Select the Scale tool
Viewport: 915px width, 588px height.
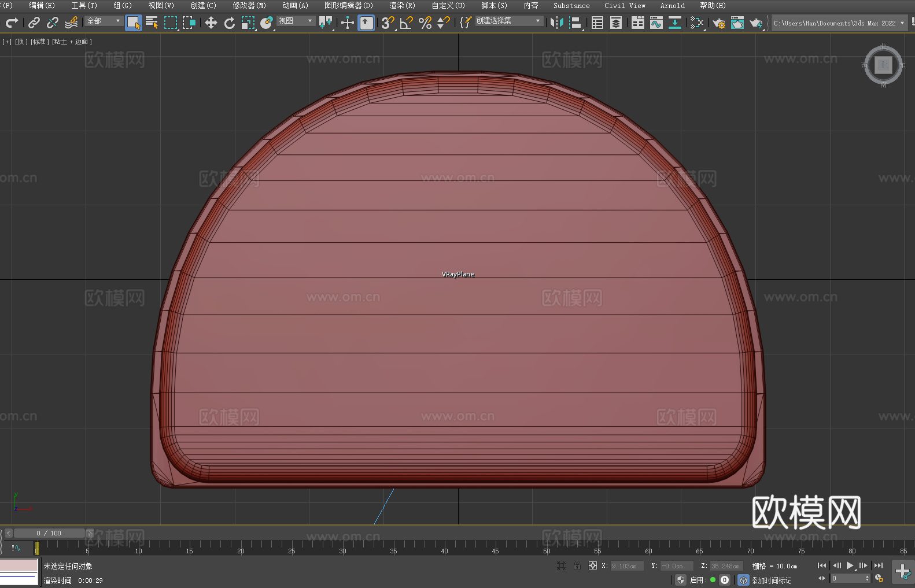pos(248,23)
